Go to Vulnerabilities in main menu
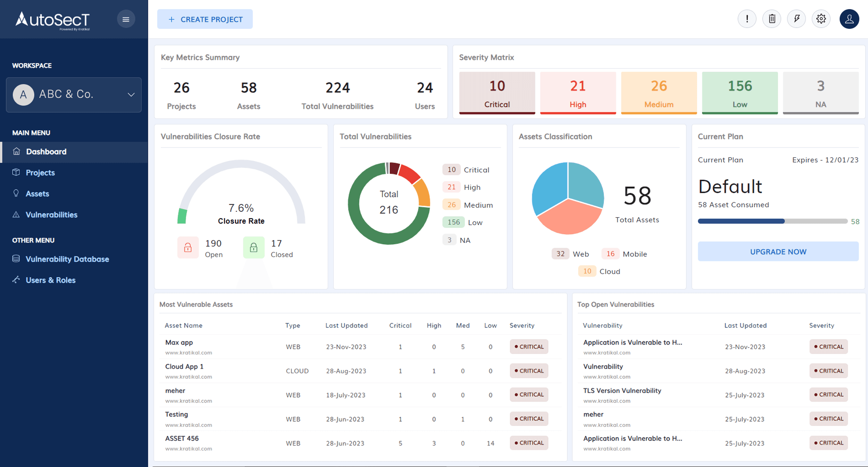This screenshot has width=868, height=467. (x=51, y=215)
